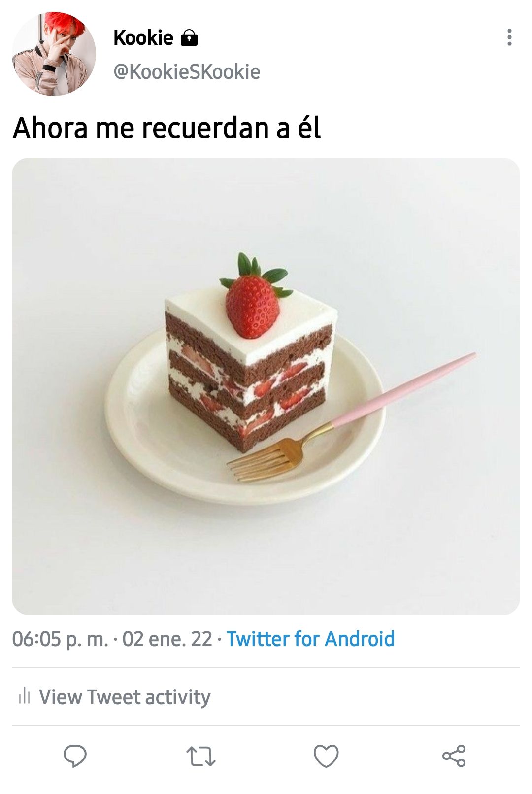Open the three-dot more options menu
This screenshot has width=532, height=794.
[x=509, y=37]
